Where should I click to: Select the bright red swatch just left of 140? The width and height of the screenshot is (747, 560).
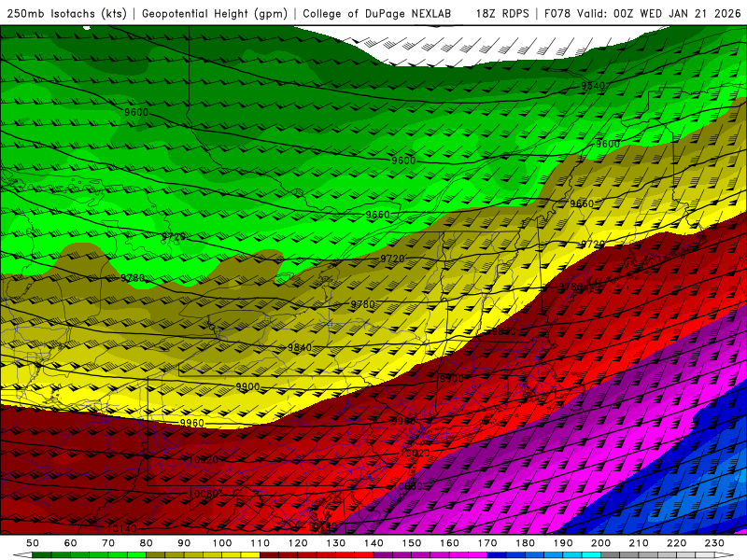point(364,555)
